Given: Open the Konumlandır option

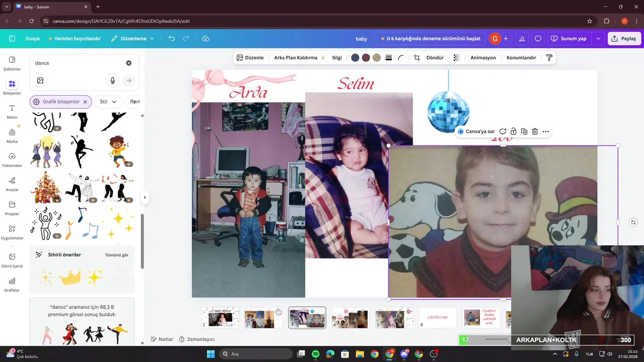Looking at the screenshot, I should [521, 58].
